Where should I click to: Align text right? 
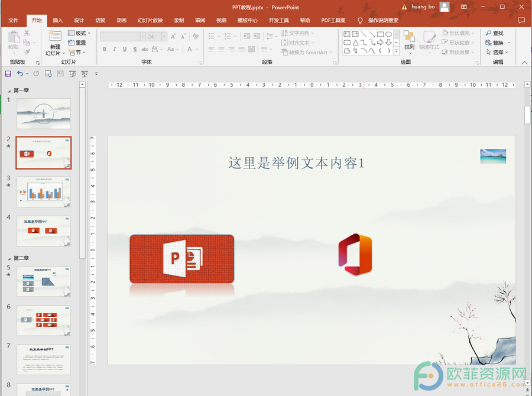click(231, 49)
